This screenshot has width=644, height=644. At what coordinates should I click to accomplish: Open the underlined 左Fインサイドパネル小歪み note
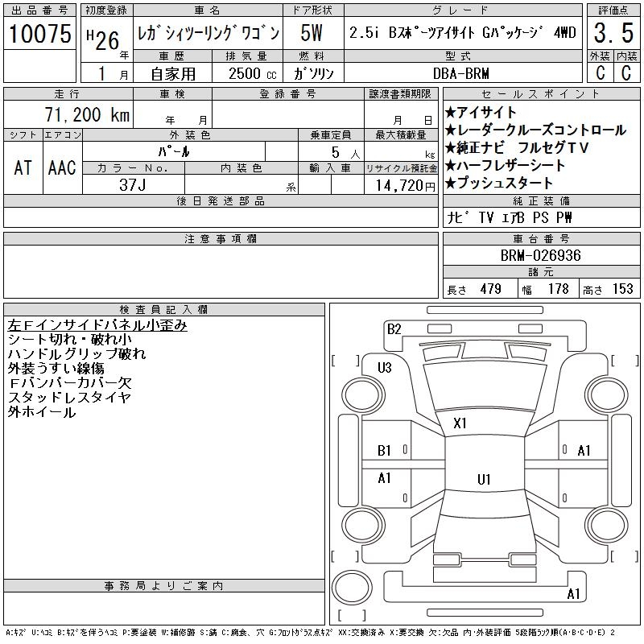click(97, 325)
